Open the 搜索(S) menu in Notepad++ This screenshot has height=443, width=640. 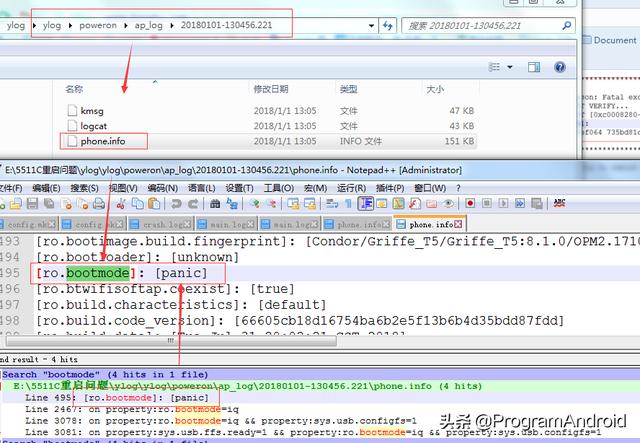tap(84, 188)
